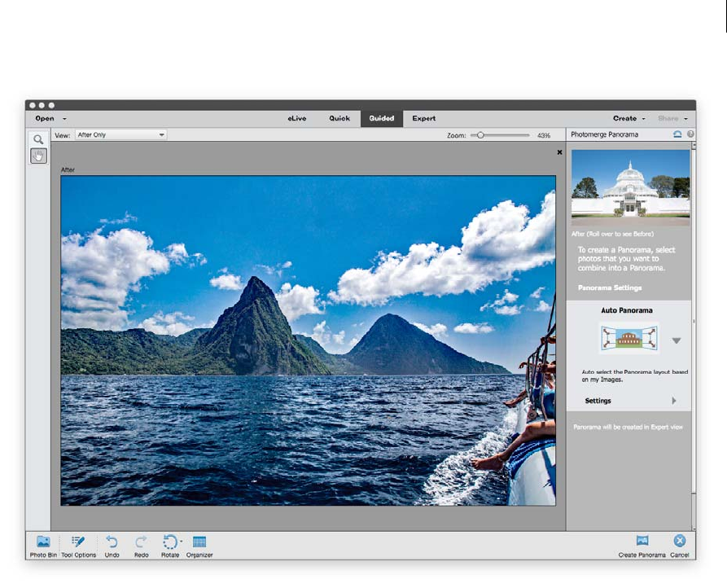The height and width of the screenshot is (588, 727).
Task: Click the Open button
Action: 45,119
